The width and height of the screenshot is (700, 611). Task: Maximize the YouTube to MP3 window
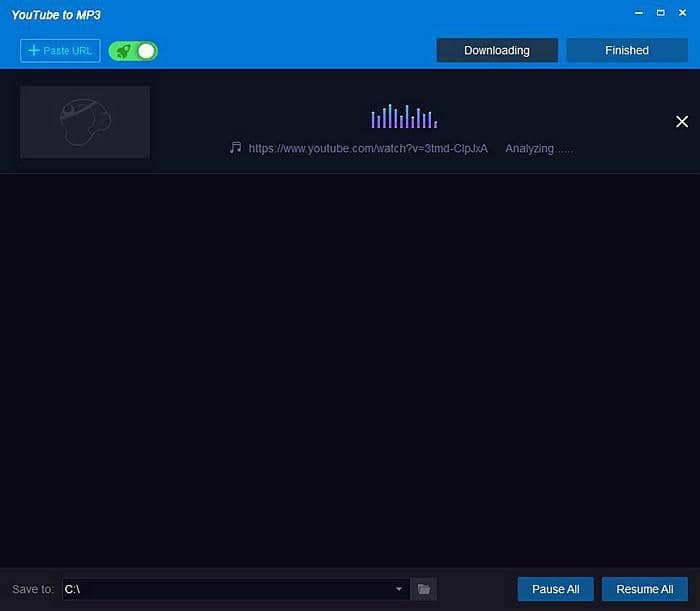(661, 13)
